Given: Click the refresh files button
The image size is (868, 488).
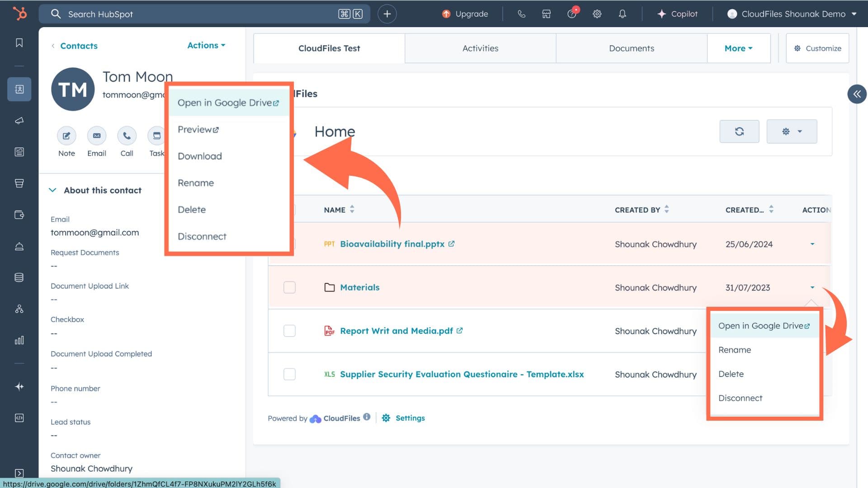Looking at the screenshot, I should [739, 131].
